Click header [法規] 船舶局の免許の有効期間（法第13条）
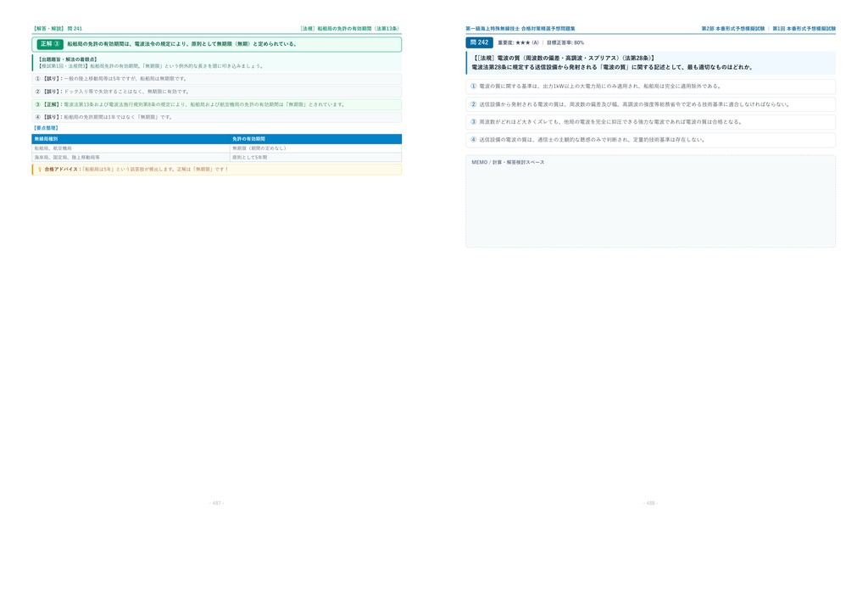 tap(350, 29)
